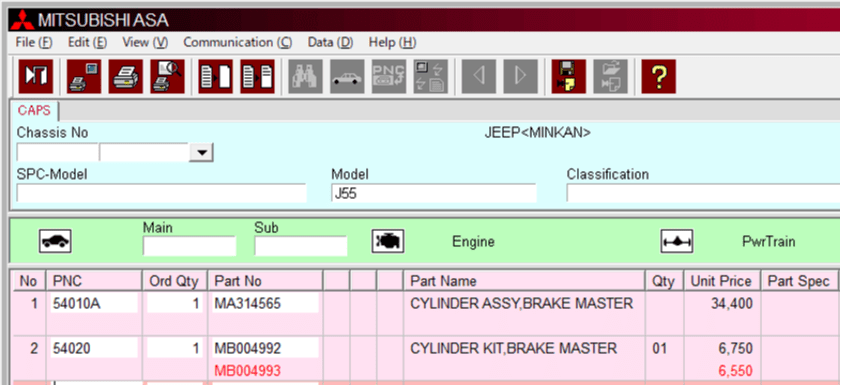
Task: Select the CAPS tab
Action: [34, 111]
